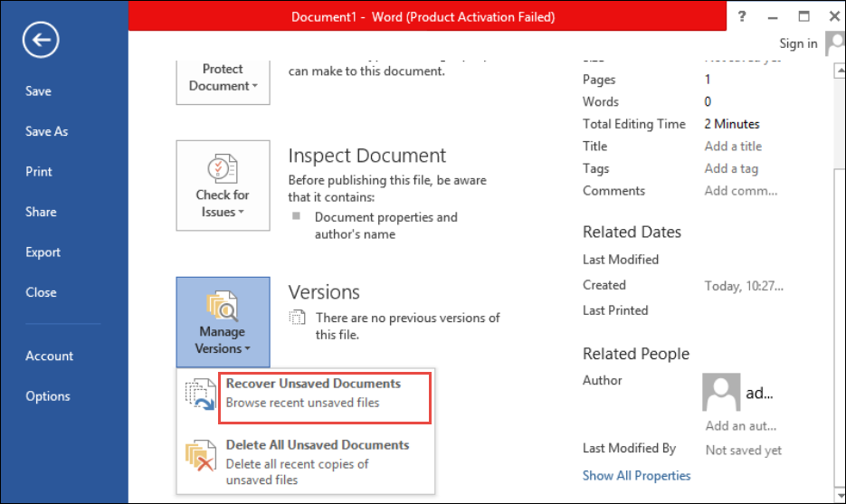Screen dimensions: 846x504
Task: Go back using the circled arrow
Action: (x=41, y=40)
